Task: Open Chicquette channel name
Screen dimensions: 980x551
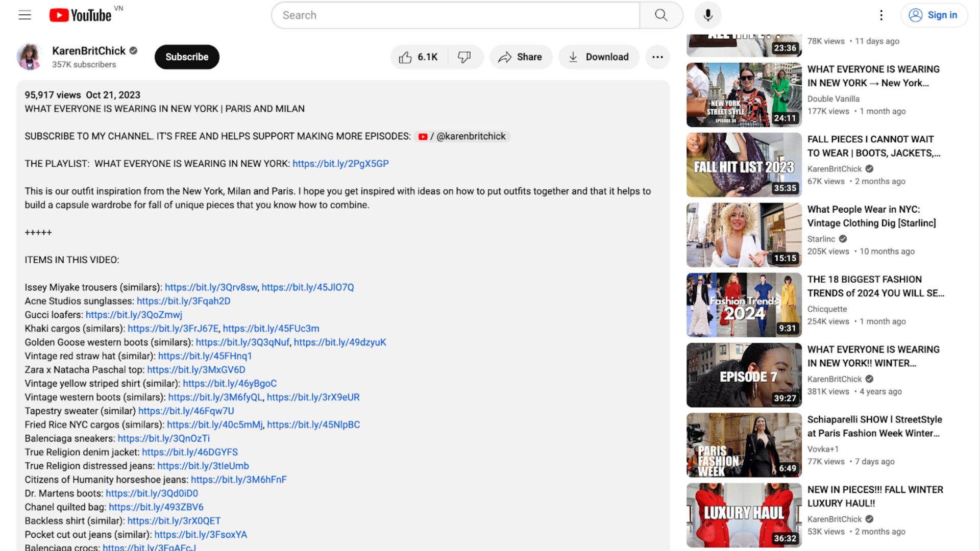Action: 827,309
